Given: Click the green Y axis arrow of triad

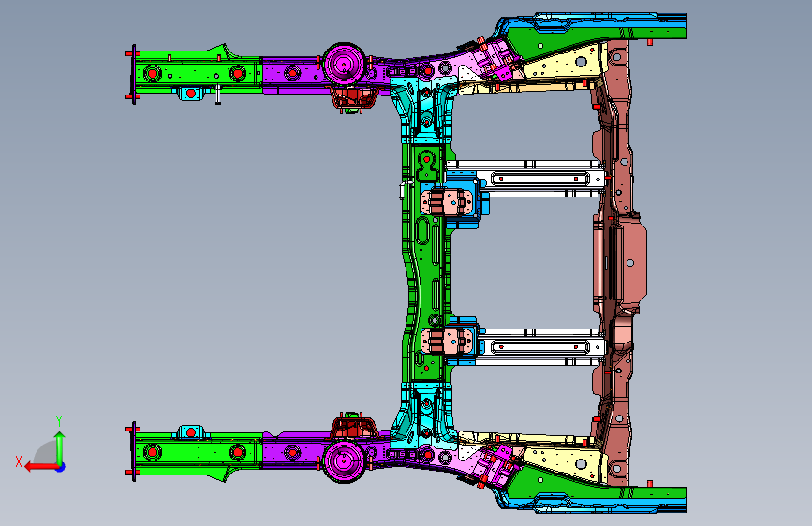Looking at the screenshot, I should click(x=60, y=447).
